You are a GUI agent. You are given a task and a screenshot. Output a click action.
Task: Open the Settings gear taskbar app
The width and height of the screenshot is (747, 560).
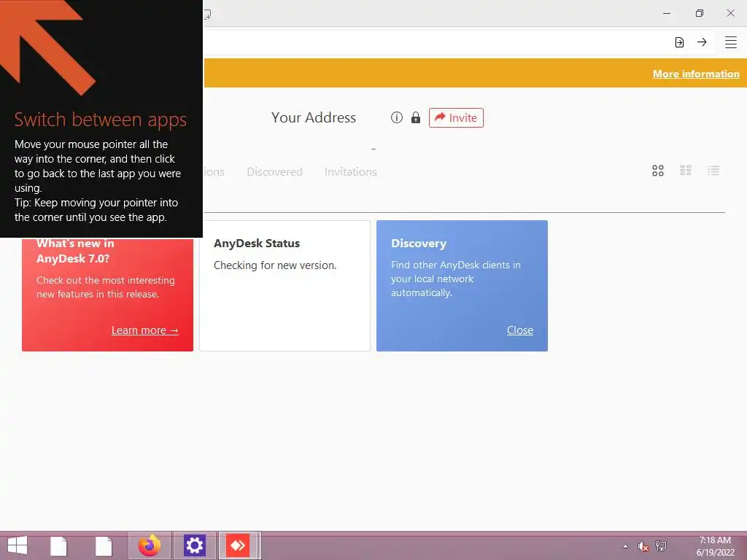[x=194, y=545]
